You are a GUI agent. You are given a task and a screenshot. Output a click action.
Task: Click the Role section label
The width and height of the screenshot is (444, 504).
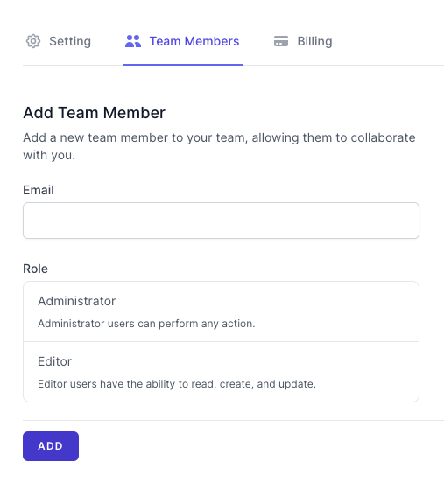click(x=35, y=269)
